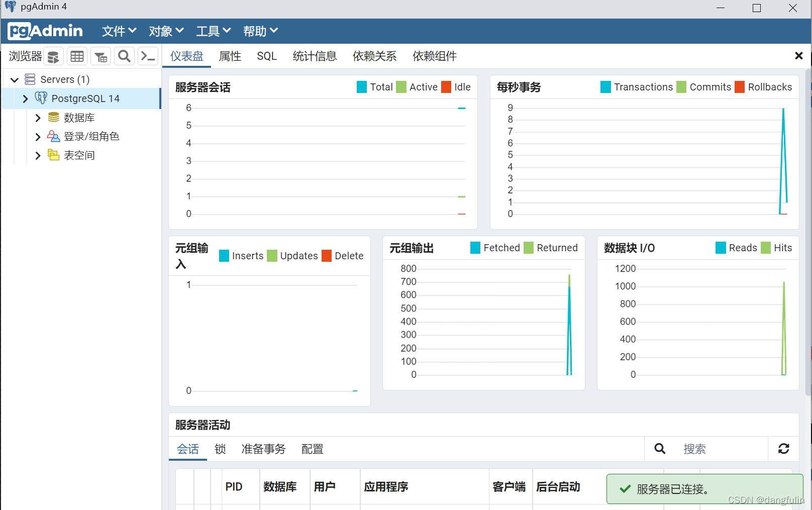Open the Query Tool database icon

coord(53,56)
